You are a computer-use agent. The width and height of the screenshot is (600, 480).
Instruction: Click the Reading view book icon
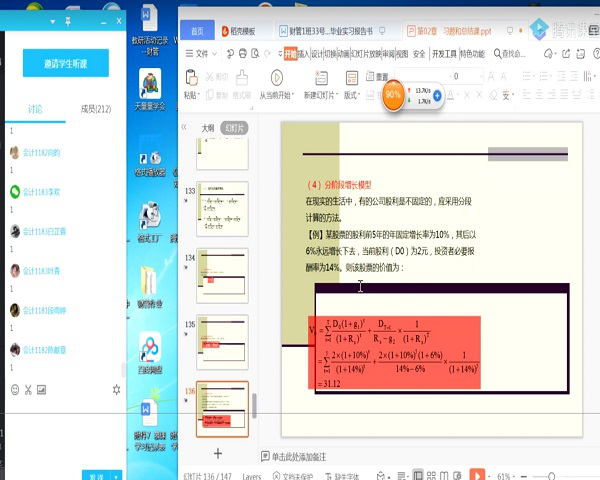click(x=444, y=475)
